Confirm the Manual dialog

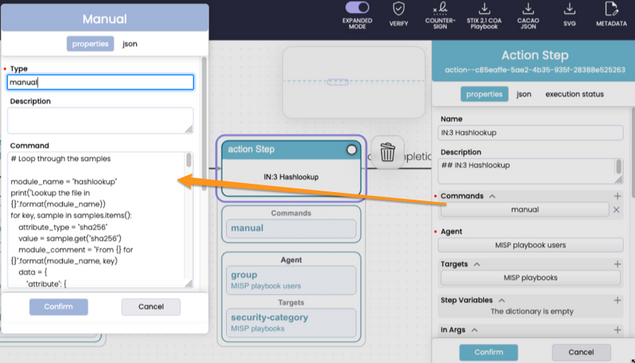(x=58, y=307)
